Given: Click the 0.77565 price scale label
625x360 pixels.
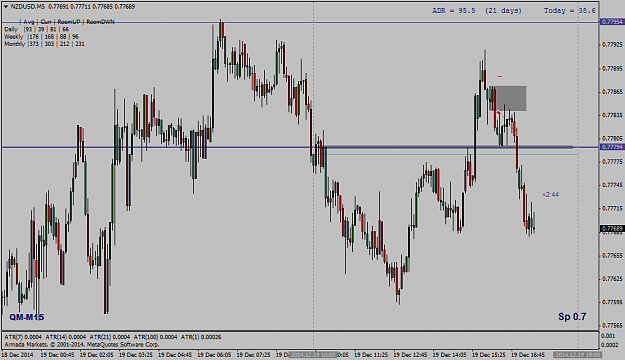Looking at the screenshot, I should click(x=612, y=325).
